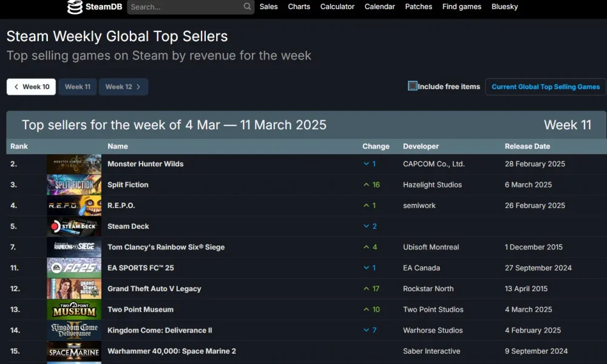Click Two Point Studios developer

[433, 309]
